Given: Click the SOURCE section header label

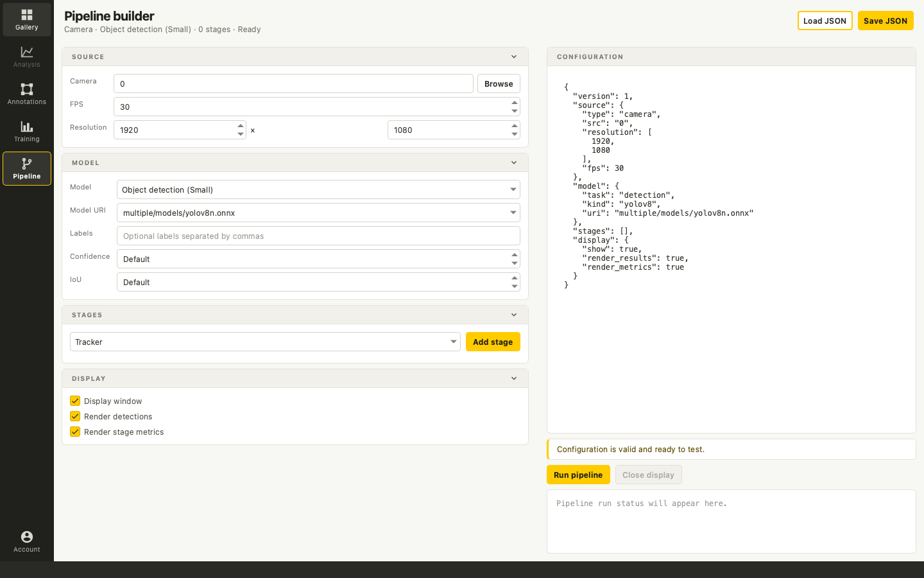Looking at the screenshot, I should (x=88, y=57).
